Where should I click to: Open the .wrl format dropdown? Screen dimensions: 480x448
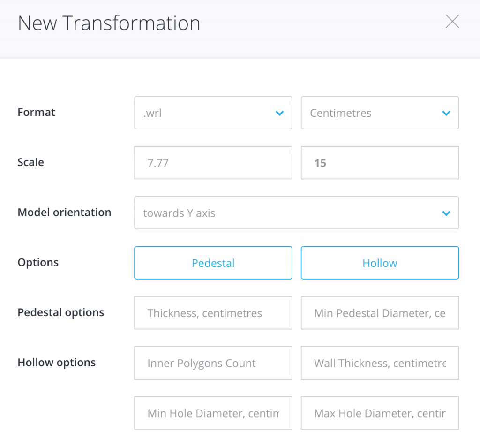[213, 113]
